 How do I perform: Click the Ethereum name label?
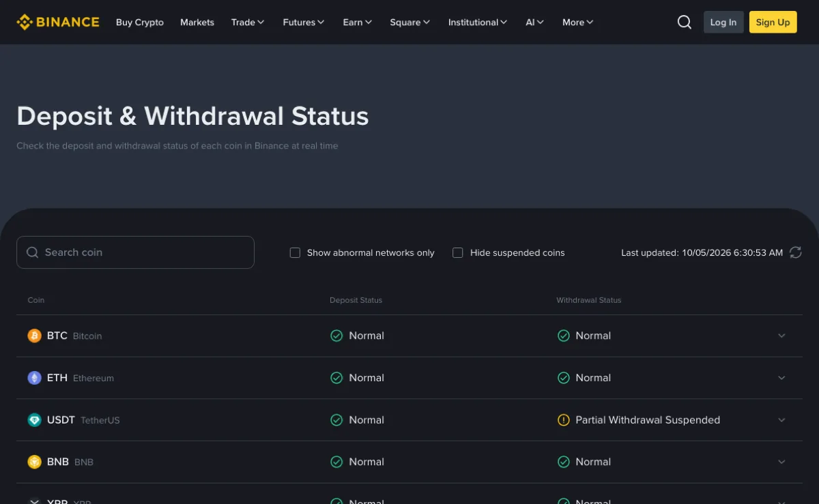coord(94,379)
